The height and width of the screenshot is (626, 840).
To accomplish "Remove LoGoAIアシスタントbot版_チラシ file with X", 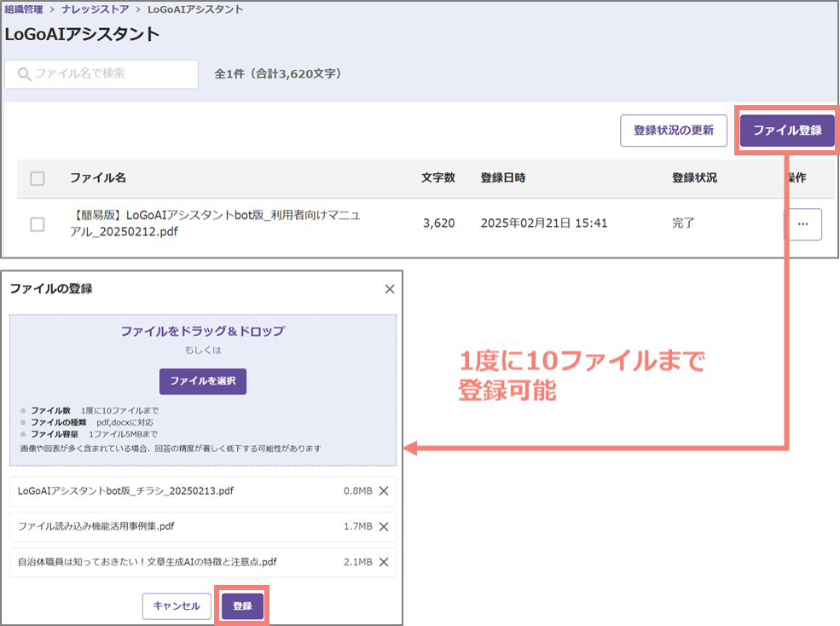I will pos(384,491).
